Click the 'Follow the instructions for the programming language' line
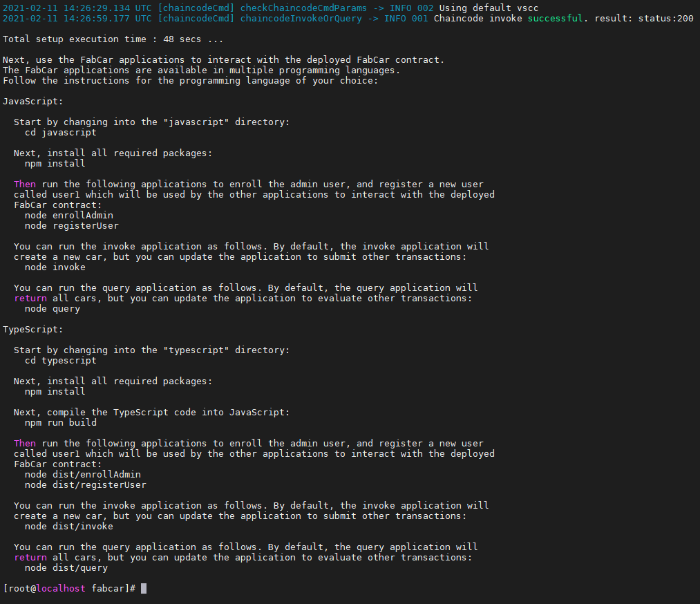The height and width of the screenshot is (604, 700). pyautogui.click(x=191, y=81)
